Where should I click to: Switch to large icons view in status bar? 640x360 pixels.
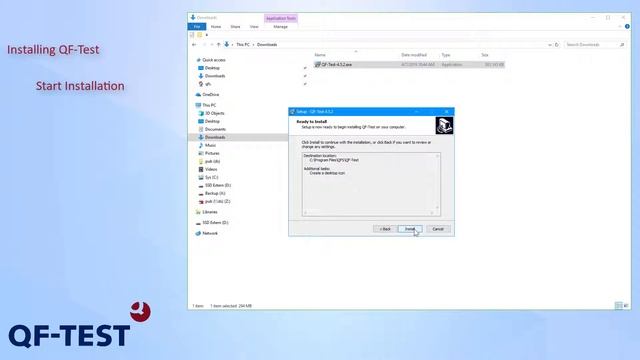[x=626, y=306]
